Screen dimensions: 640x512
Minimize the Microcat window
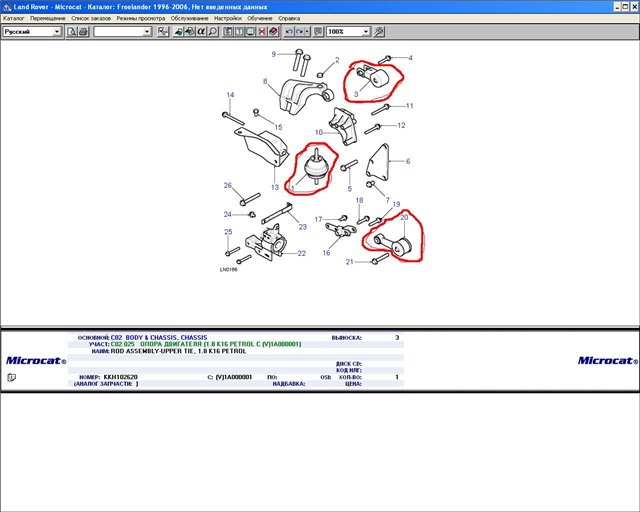[618, 7]
